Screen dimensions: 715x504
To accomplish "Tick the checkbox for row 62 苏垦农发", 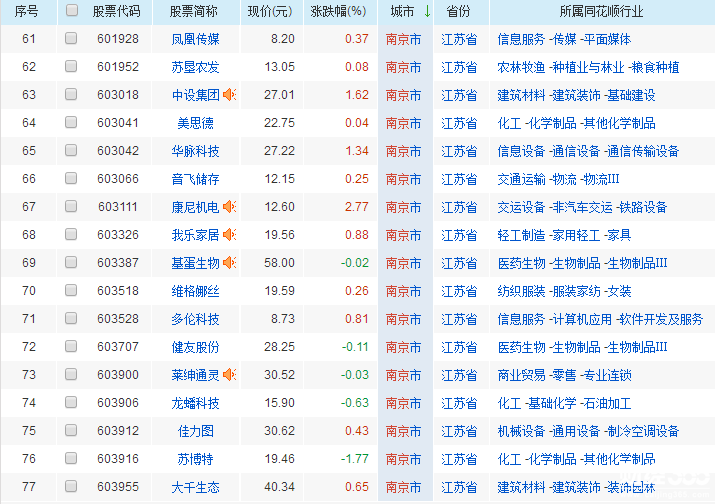I will 71,66.
